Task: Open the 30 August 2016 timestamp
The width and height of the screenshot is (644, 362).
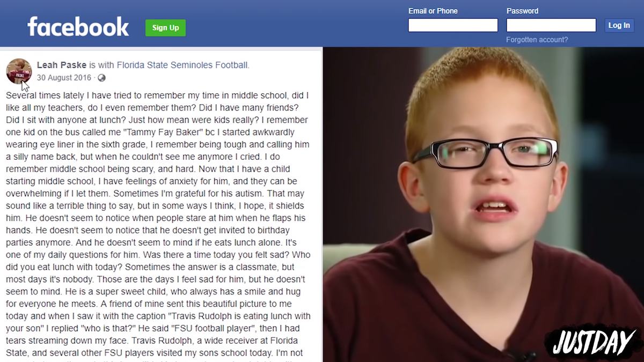Action: (64, 78)
